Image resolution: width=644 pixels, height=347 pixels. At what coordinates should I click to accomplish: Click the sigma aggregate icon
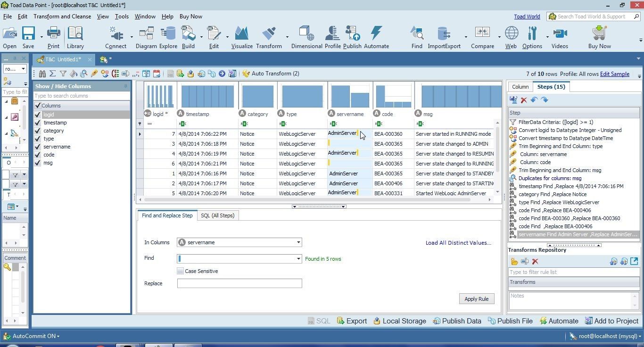(x=53, y=74)
